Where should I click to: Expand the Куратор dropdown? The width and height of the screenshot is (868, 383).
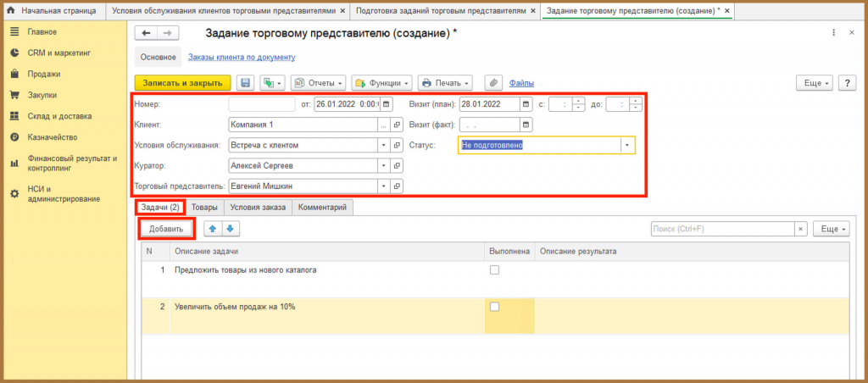pyautogui.click(x=384, y=165)
